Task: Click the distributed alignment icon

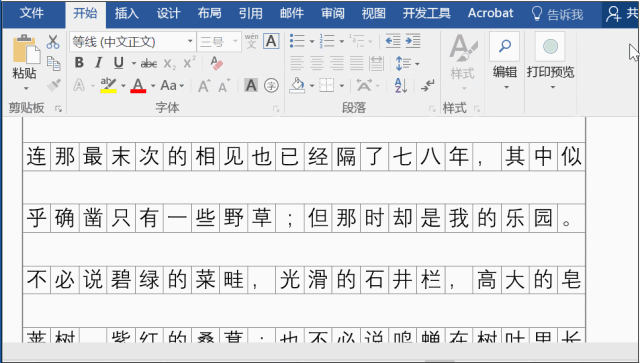Action: [x=376, y=63]
